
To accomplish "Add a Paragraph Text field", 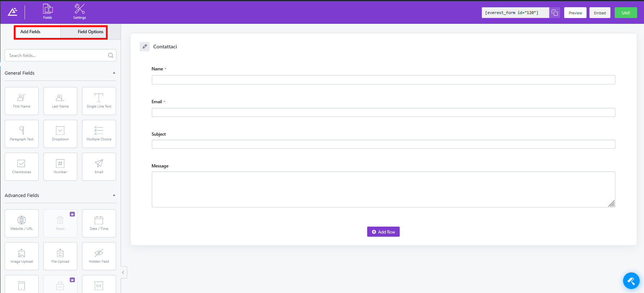I will point(22,134).
